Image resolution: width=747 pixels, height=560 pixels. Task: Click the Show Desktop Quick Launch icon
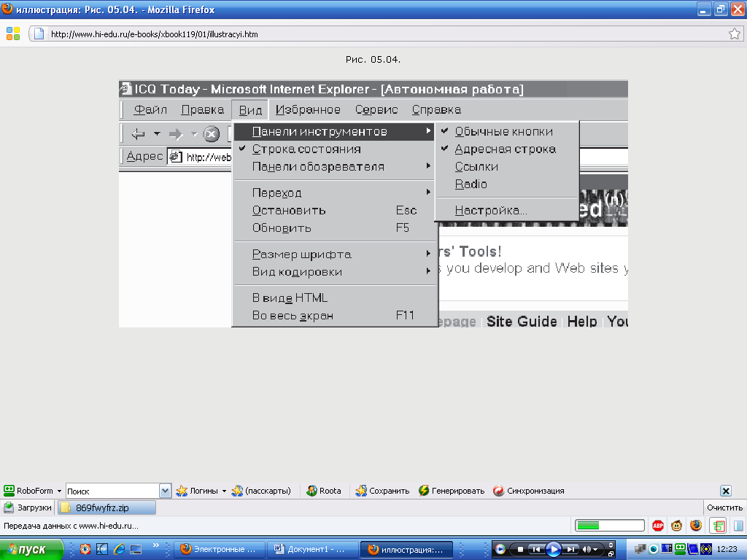136,549
